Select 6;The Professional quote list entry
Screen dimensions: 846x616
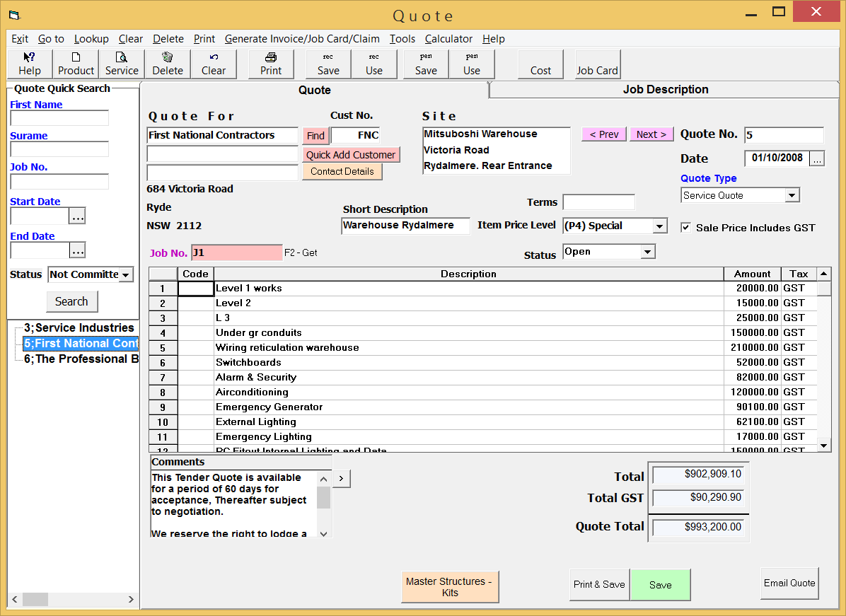point(81,359)
